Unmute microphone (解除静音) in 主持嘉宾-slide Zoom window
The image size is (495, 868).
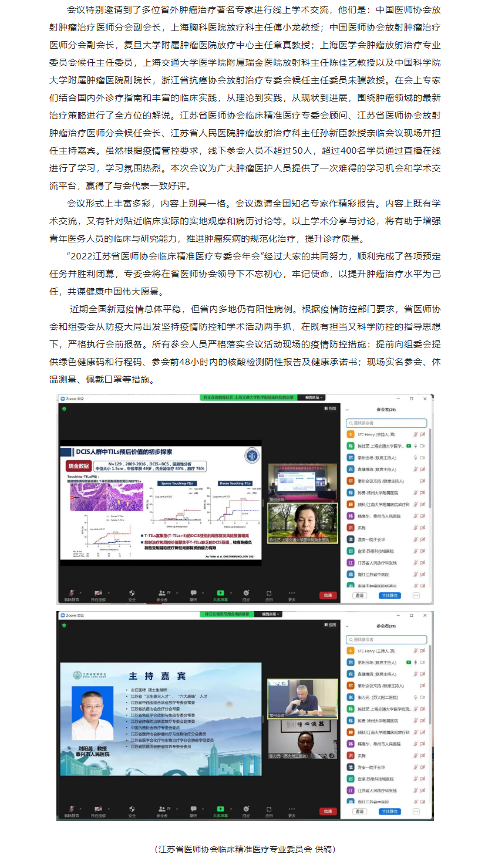click(72, 809)
